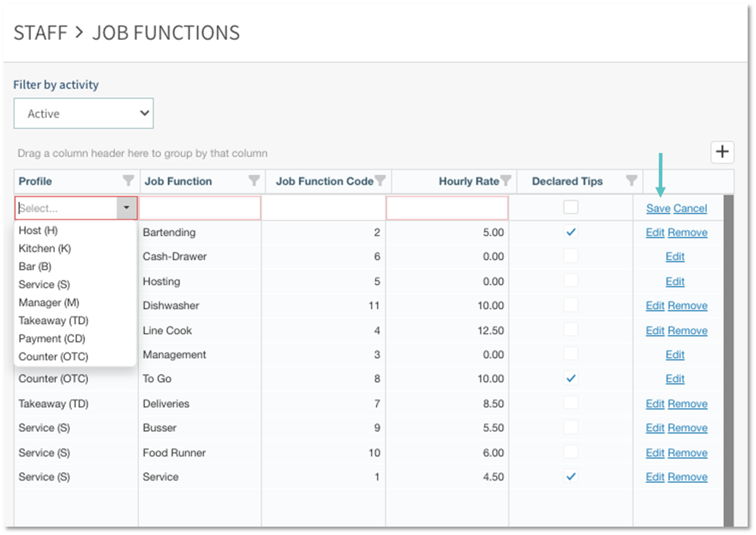Edit the Line Cook job function

pos(655,330)
